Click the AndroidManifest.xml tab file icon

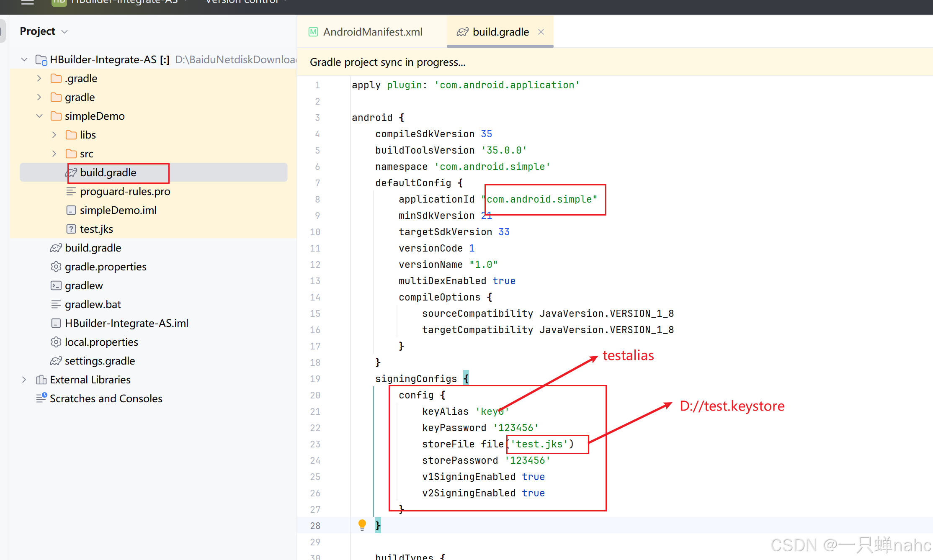click(313, 32)
